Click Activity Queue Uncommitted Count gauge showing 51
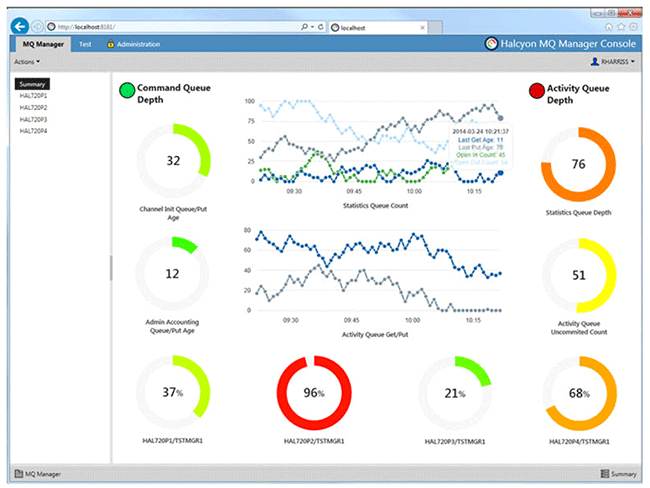650x488 pixels. click(579, 275)
